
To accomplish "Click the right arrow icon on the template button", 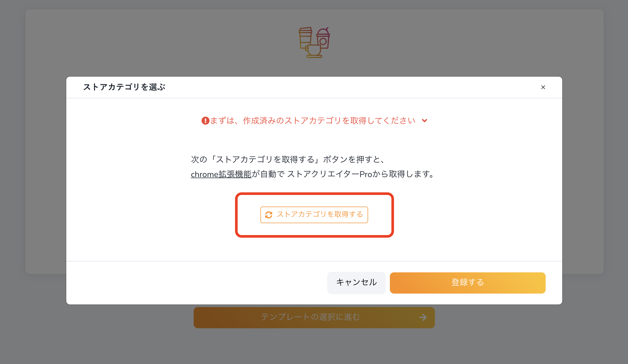I will (423, 317).
